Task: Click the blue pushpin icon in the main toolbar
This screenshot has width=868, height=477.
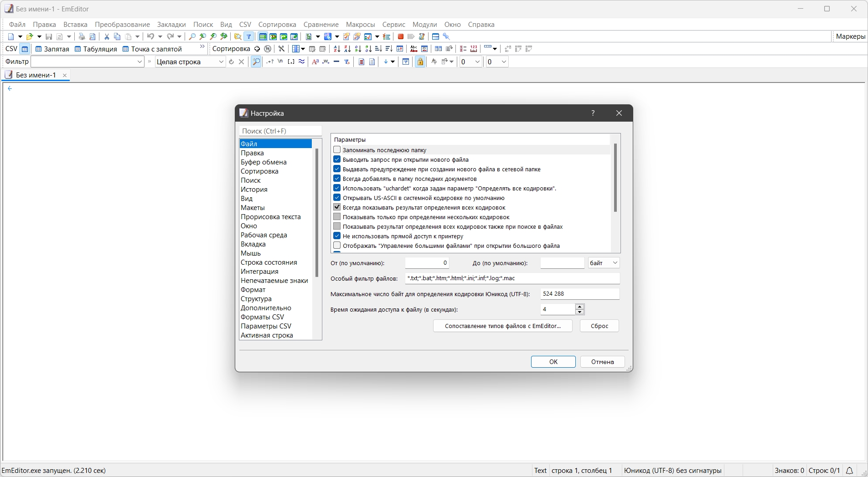Action: [x=446, y=36]
